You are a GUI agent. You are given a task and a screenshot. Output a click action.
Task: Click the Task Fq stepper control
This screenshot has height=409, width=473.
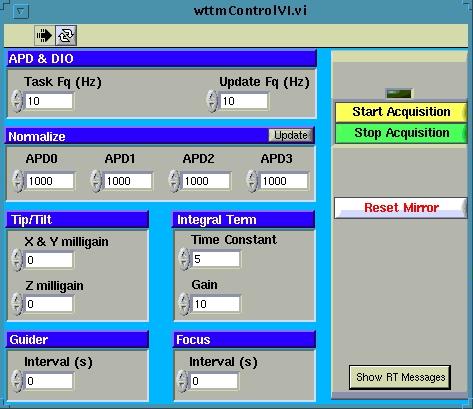(17, 101)
